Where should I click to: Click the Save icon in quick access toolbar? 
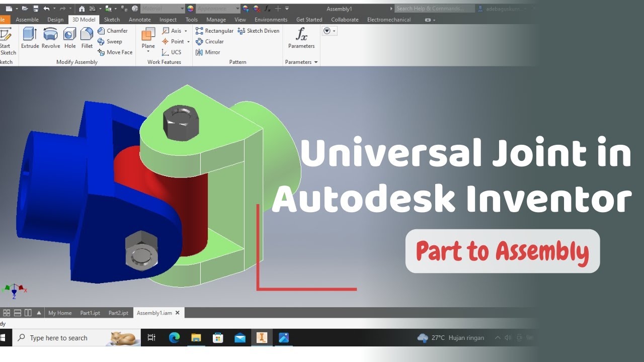(36, 9)
